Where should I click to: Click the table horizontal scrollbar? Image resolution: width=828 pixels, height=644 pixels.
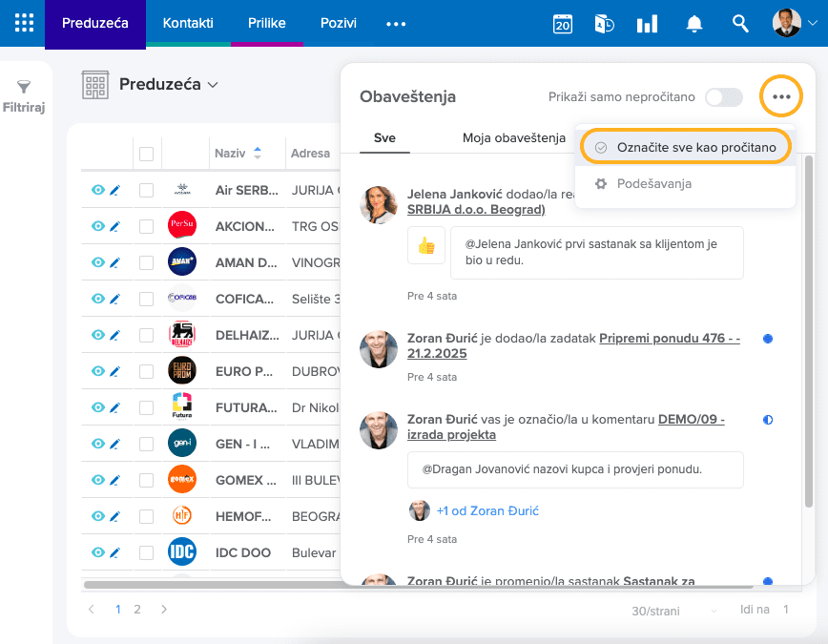419,584
